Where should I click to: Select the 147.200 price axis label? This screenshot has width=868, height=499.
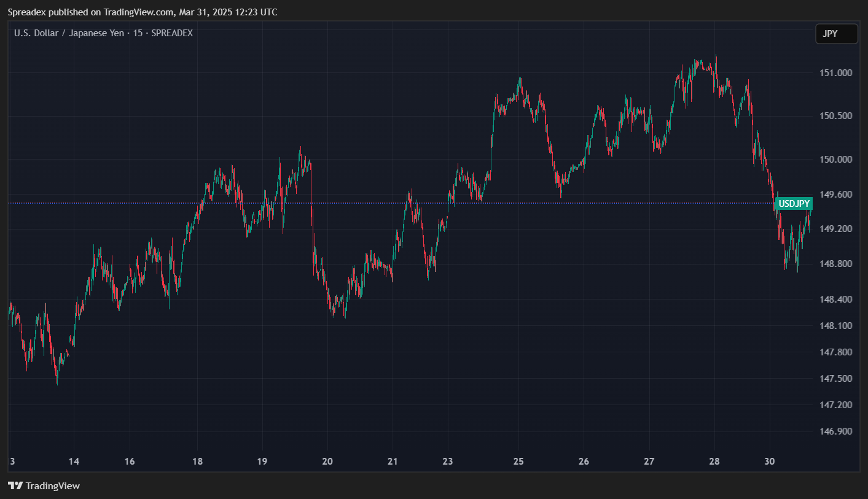pyautogui.click(x=836, y=405)
